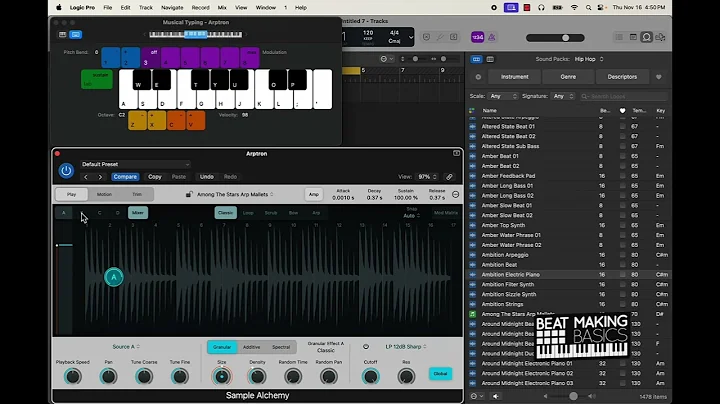Favorite the Amber Top Synth loop

pyautogui.click(x=623, y=225)
